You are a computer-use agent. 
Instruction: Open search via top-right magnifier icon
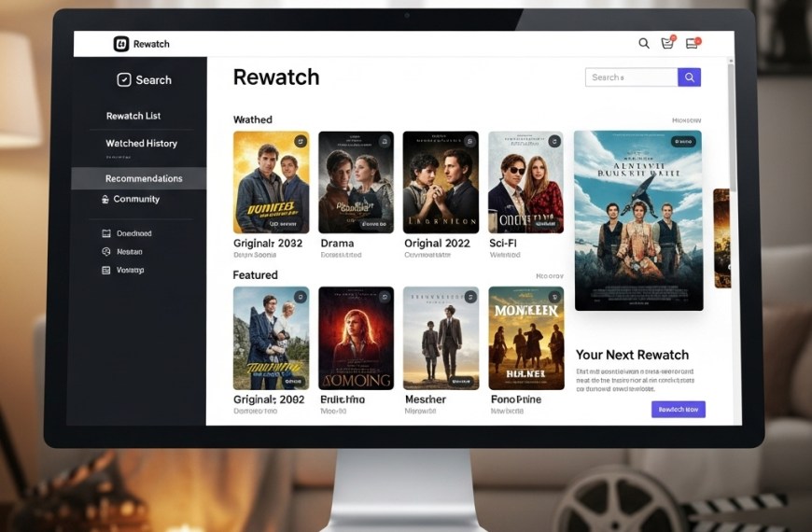(643, 43)
